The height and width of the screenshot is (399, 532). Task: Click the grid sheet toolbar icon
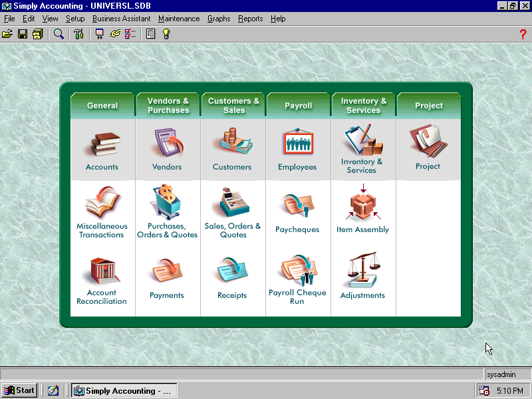click(x=150, y=34)
